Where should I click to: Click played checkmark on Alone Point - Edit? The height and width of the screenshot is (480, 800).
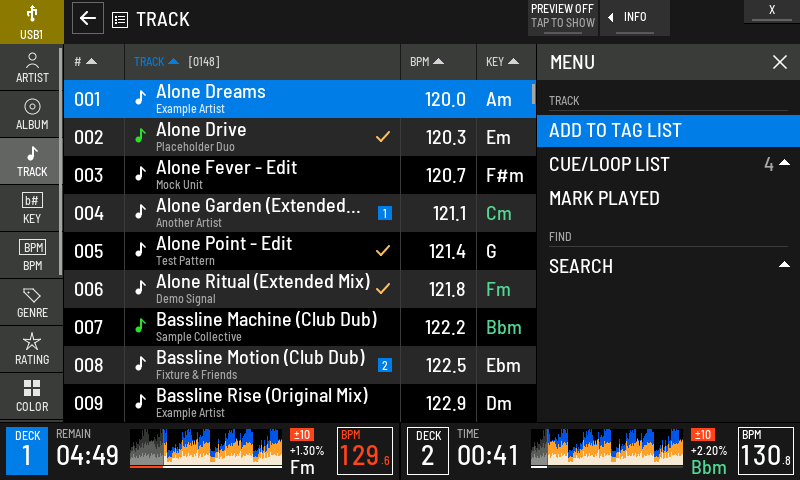pyautogui.click(x=383, y=250)
